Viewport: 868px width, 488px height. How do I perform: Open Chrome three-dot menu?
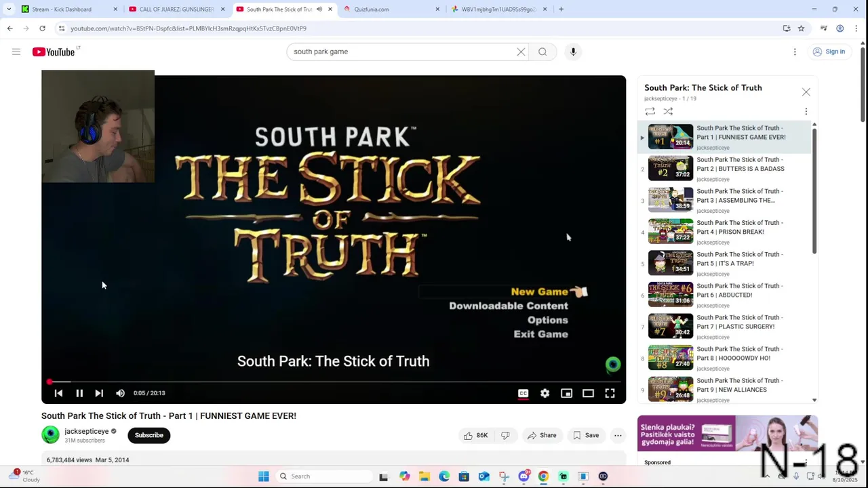856,28
